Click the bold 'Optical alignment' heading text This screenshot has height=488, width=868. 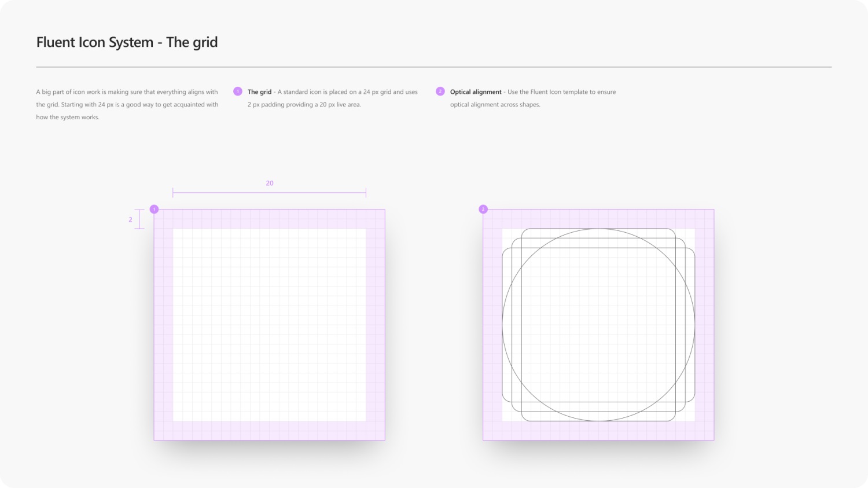pos(476,92)
